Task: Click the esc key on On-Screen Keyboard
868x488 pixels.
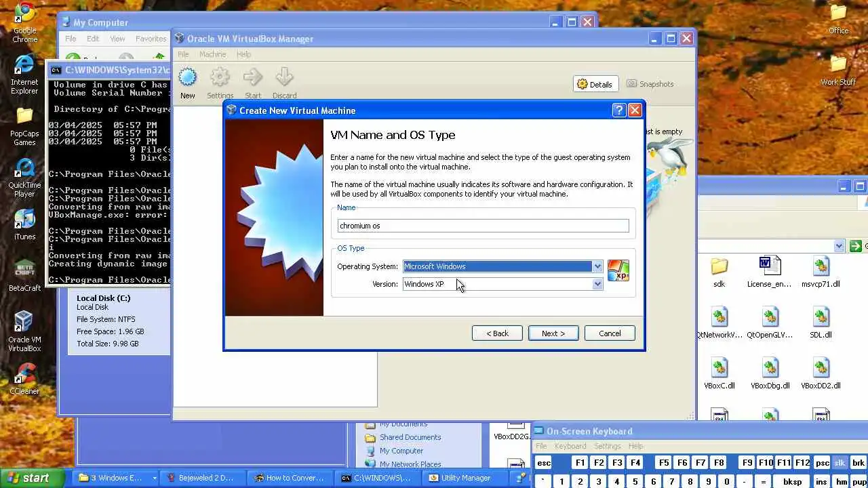Action: pos(544,463)
